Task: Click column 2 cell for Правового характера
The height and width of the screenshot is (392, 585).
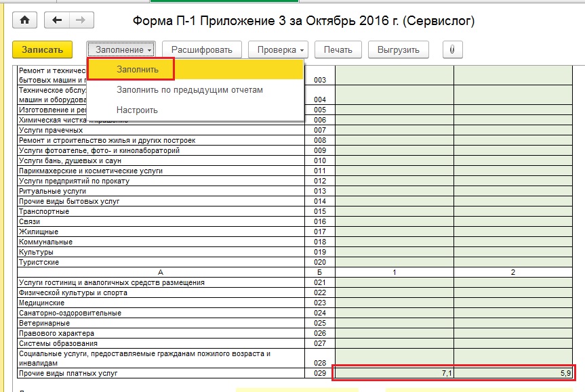Action: click(513, 333)
